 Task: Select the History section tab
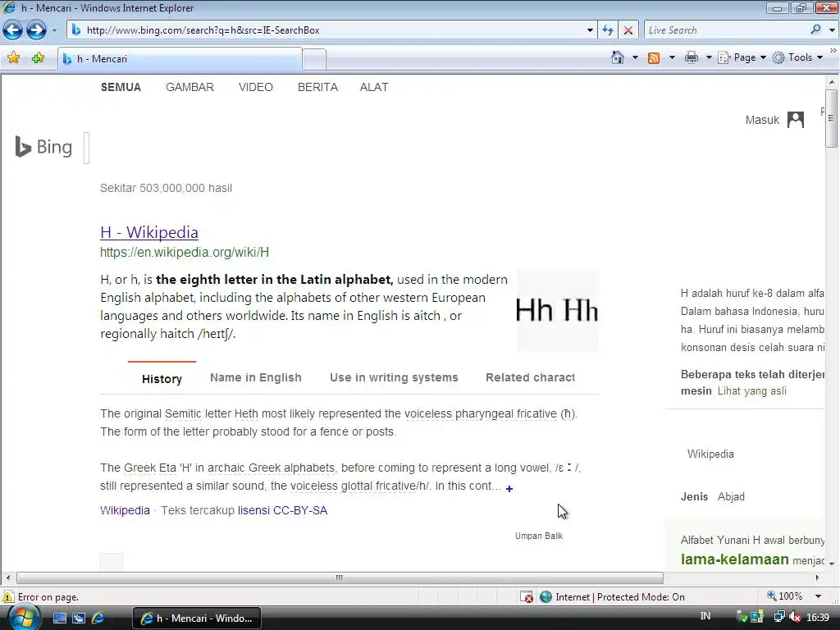[162, 379]
